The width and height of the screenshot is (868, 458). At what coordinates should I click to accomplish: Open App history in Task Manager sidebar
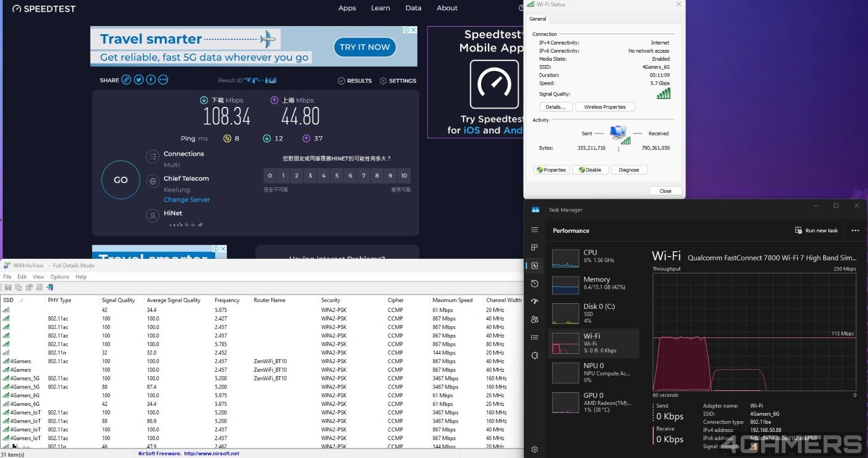(534, 283)
